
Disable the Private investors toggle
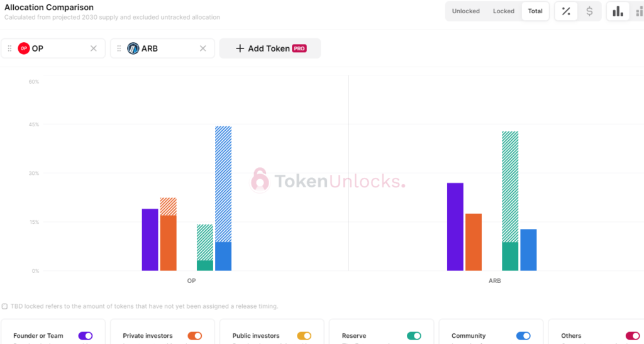coord(195,336)
